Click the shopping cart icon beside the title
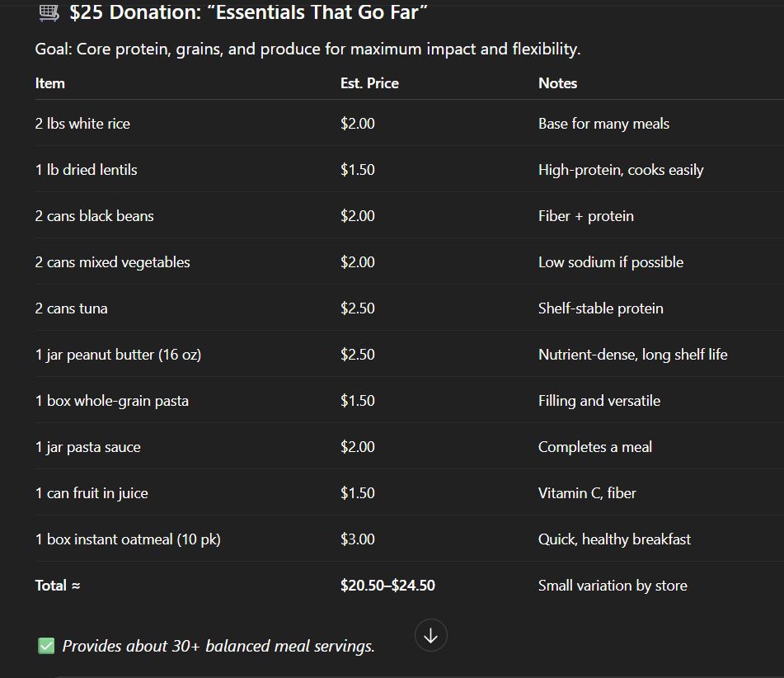 [x=47, y=12]
